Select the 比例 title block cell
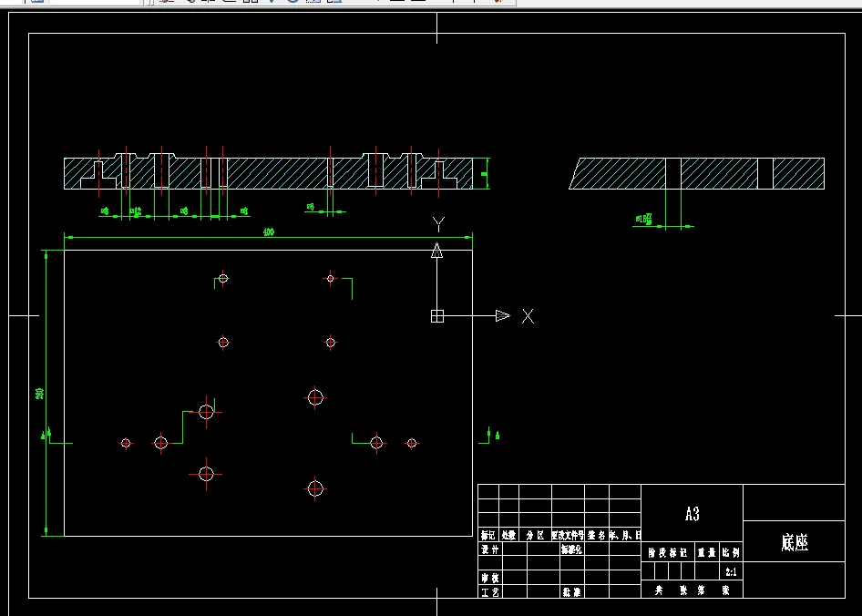The width and height of the screenshot is (862, 616). click(731, 553)
